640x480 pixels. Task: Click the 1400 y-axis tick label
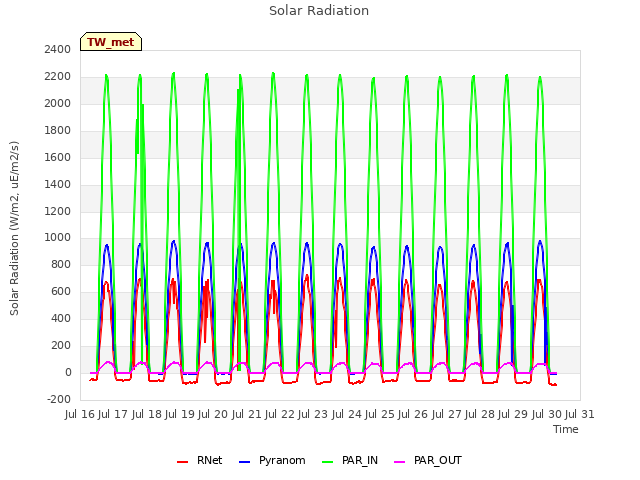[58, 184]
